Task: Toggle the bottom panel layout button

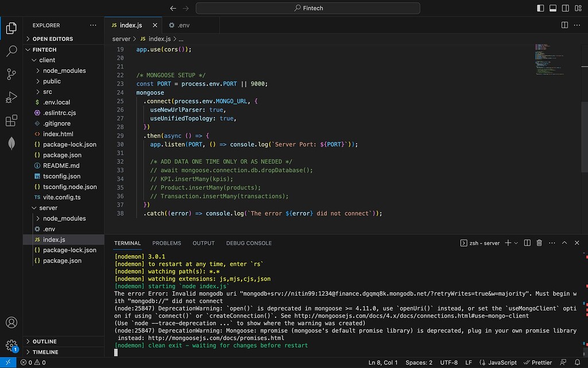Action: coord(553,8)
